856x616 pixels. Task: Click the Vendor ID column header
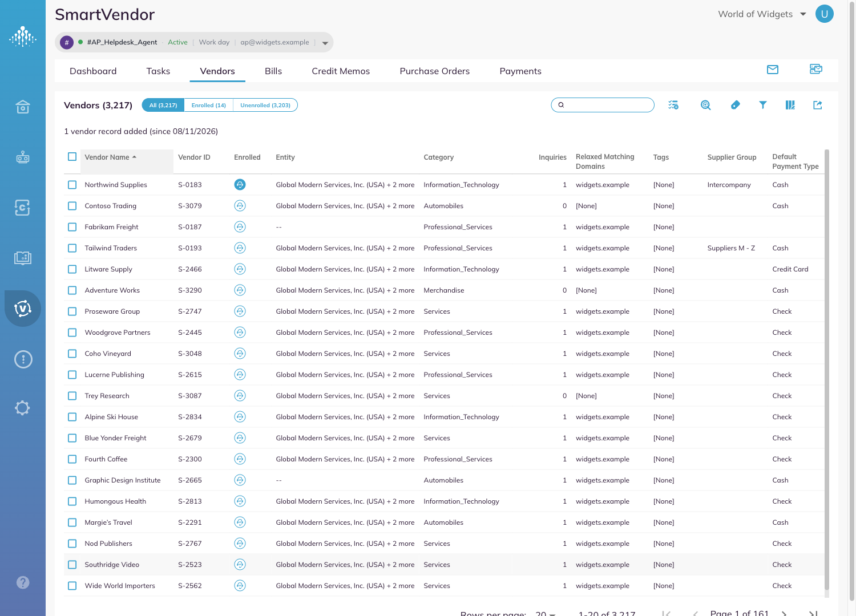tap(194, 157)
